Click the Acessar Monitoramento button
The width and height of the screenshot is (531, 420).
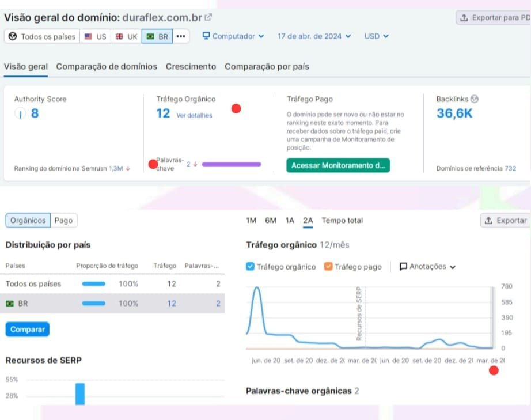pyautogui.click(x=338, y=165)
